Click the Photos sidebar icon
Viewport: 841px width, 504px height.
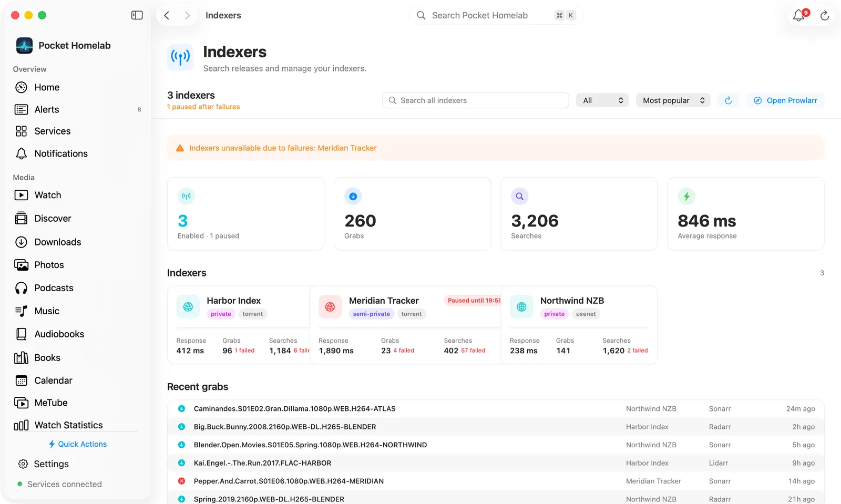click(21, 265)
